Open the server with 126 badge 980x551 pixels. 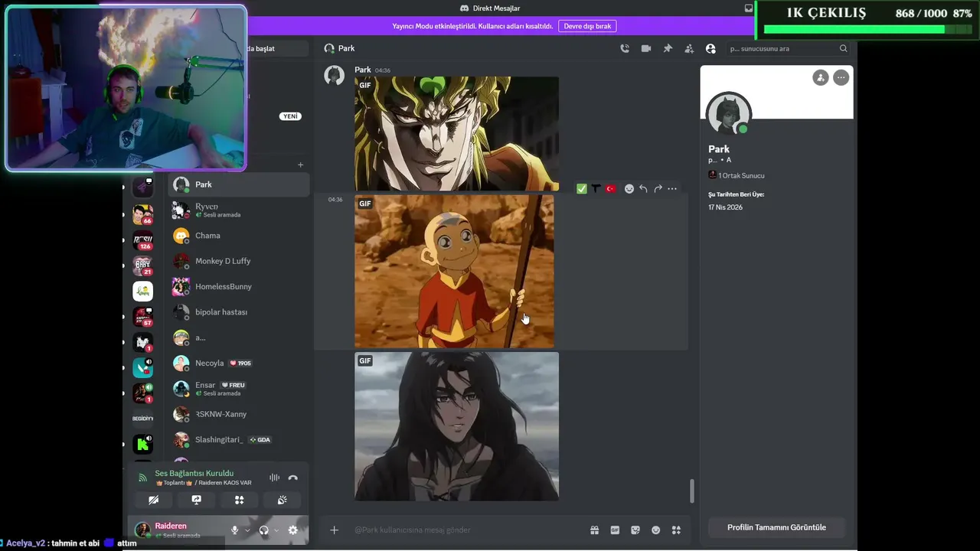[x=143, y=240]
